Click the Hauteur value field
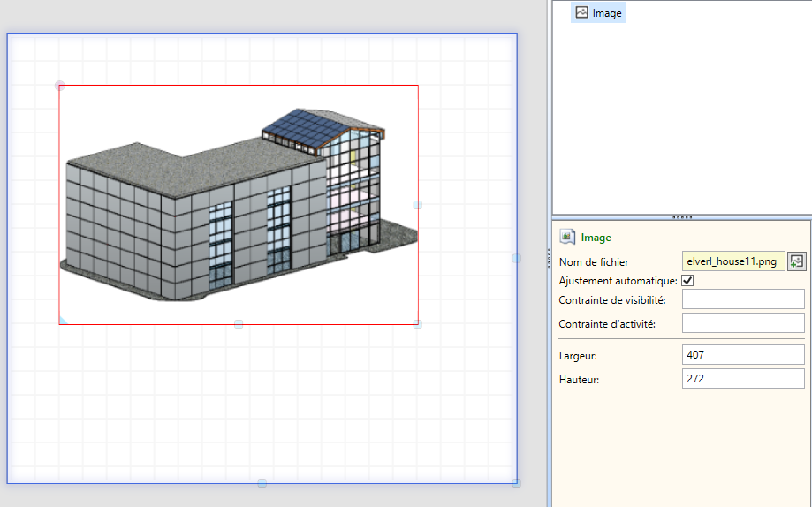The height and width of the screenshot is (507, 812). point(742,379)
